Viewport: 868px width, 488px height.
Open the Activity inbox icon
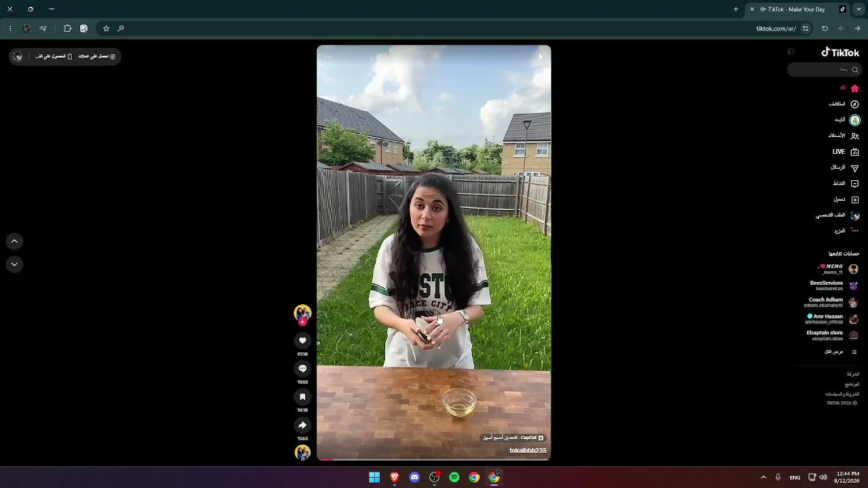[846, 184]
